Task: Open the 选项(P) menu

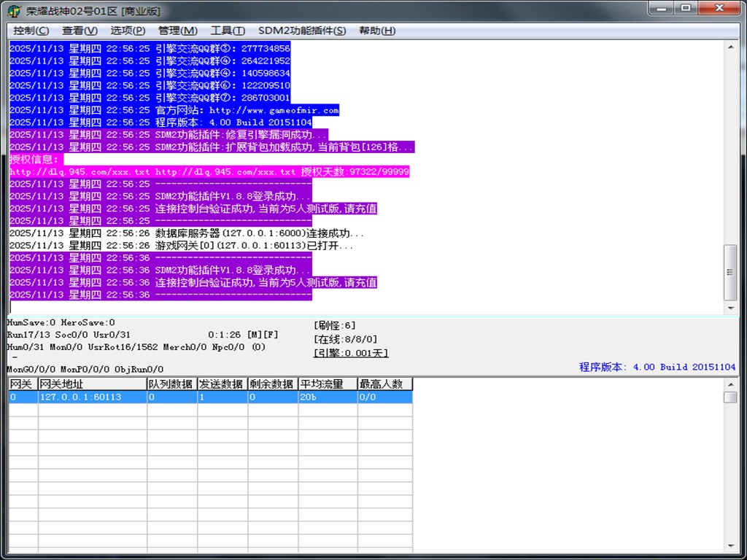Action: coord(128,31)
